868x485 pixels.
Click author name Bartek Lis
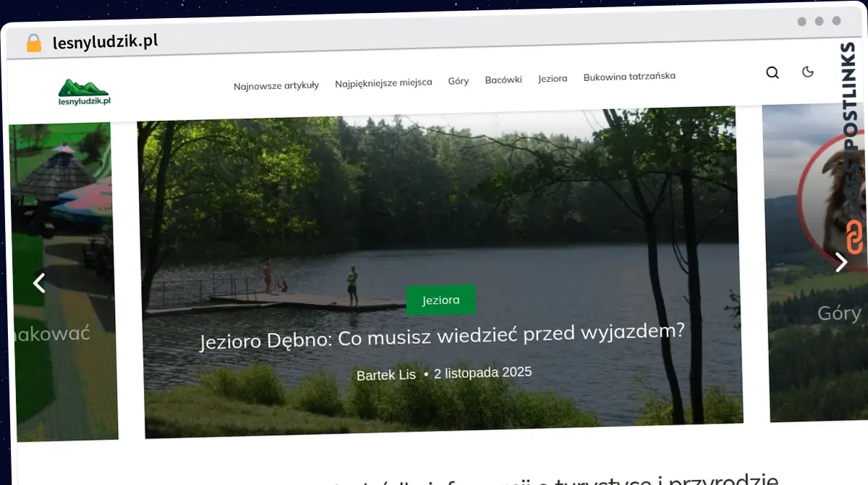pos(386,375)
